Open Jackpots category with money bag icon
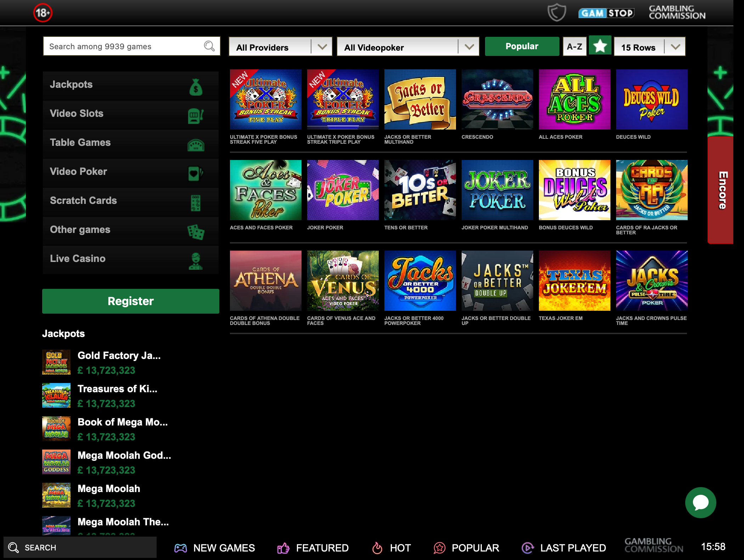Image resolution: width=744 pixels, height=560 pixels. [x=130, y=85]
